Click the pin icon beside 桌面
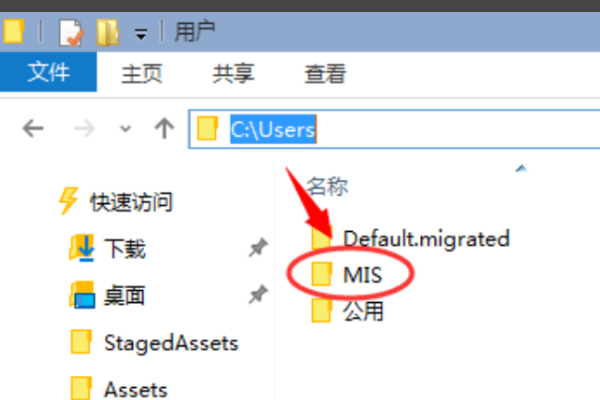This screenshot has width=600, height=400. click(258, 294)
